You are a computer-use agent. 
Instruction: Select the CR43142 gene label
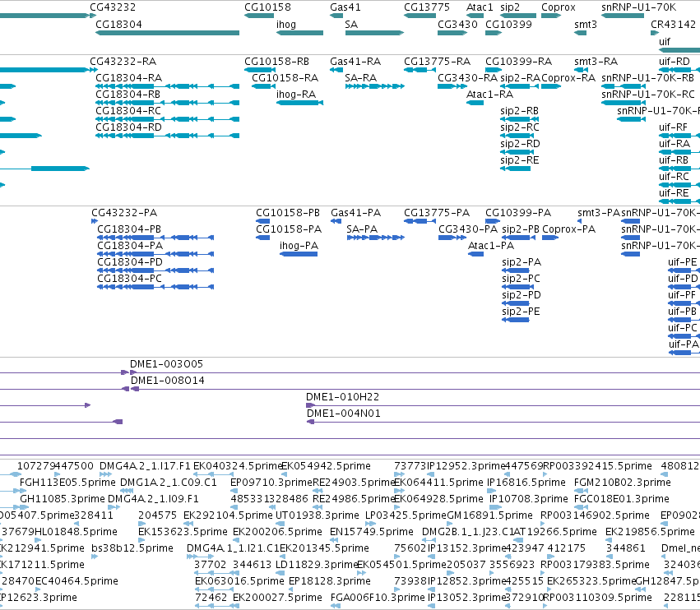(x=673, y=25)
